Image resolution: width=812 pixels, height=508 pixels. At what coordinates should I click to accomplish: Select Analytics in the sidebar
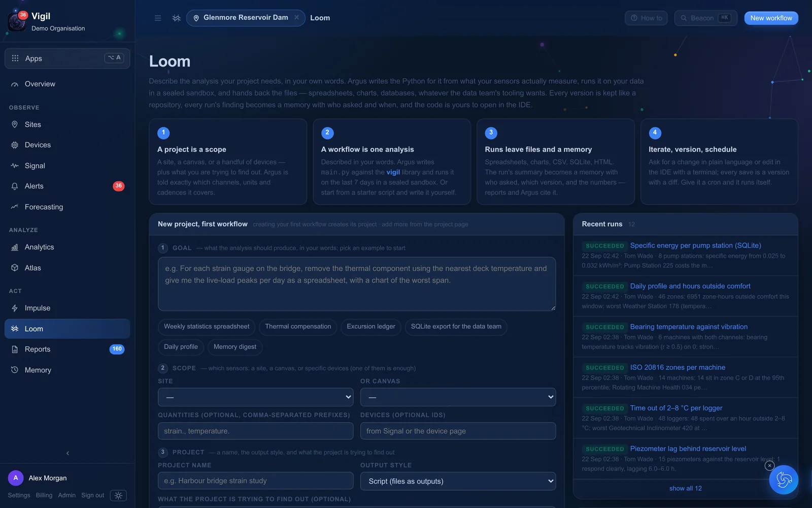[67, 247]
